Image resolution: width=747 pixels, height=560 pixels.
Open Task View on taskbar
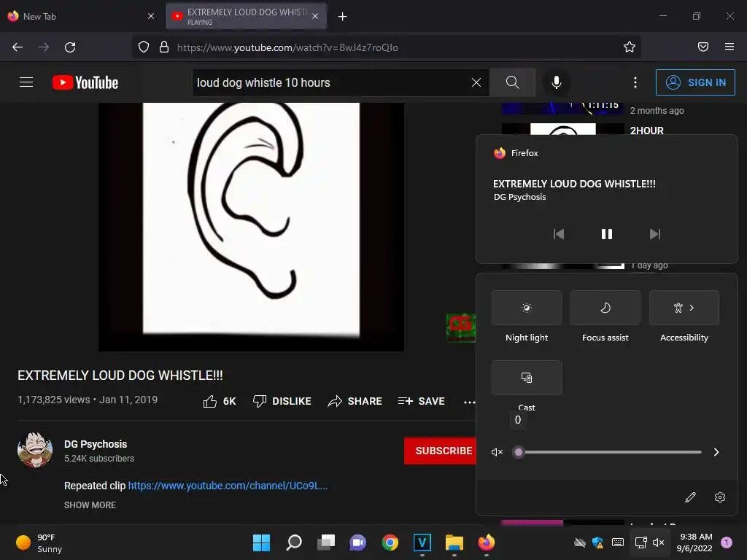[326, 542]
